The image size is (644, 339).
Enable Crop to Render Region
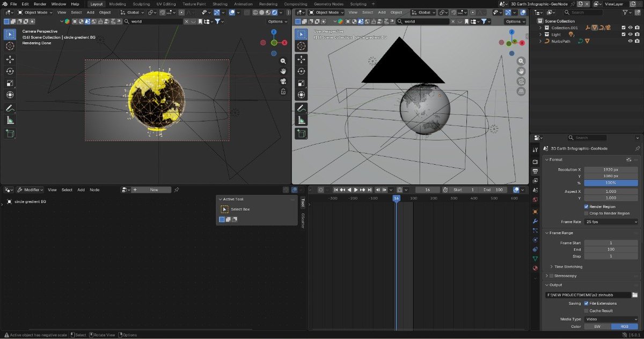pos(587,213)
